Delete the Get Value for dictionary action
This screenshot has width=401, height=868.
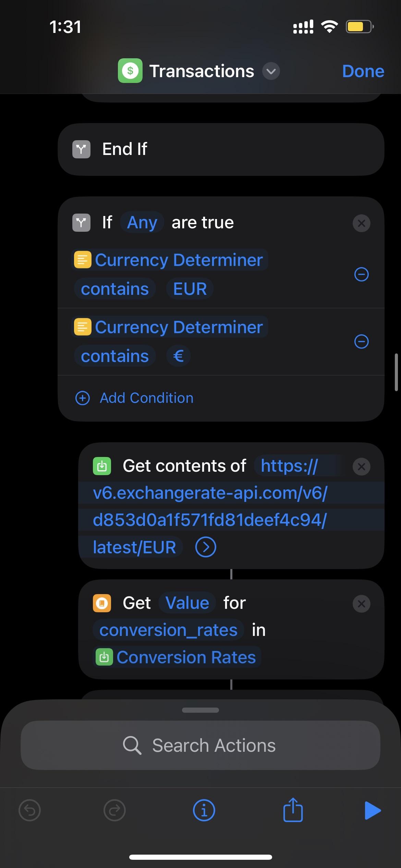(x=361, y=604)
